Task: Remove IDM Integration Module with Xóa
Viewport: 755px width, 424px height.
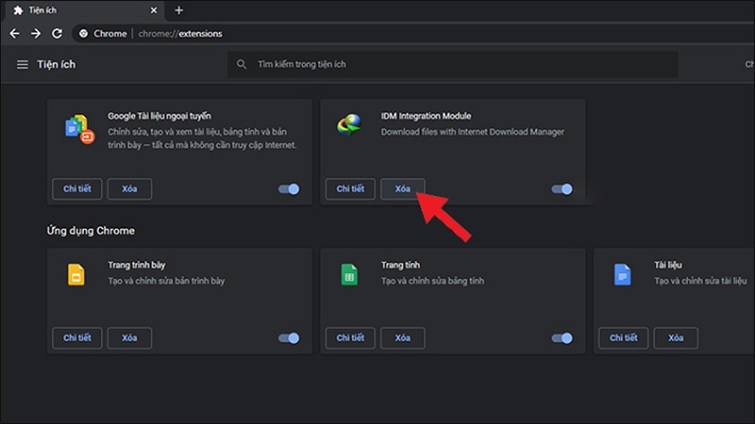Action: pos(402,189)
